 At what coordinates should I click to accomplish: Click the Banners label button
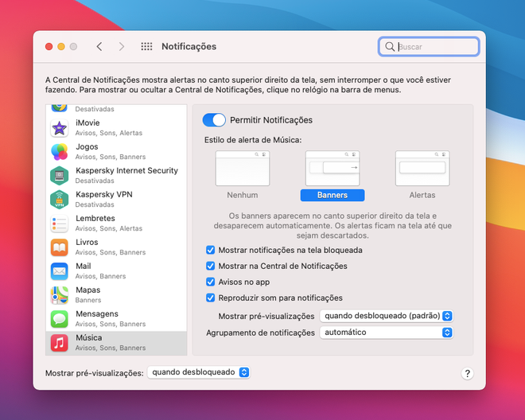[x=332, y=195]
